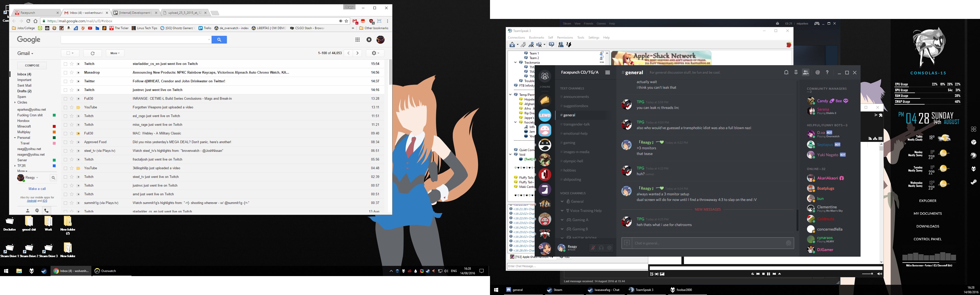Open Gmail settings gear dropdown
Screen dimensions: 980x295
[x=375, y=53]
